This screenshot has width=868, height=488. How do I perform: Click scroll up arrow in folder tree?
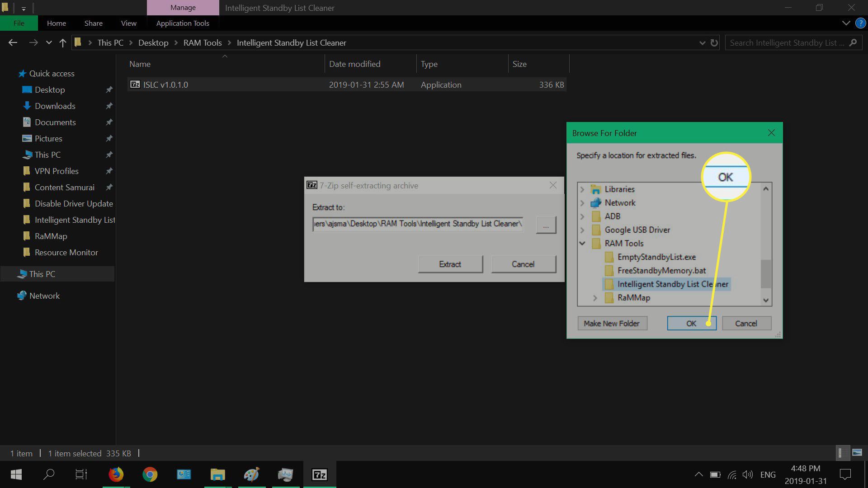(766, 189)
